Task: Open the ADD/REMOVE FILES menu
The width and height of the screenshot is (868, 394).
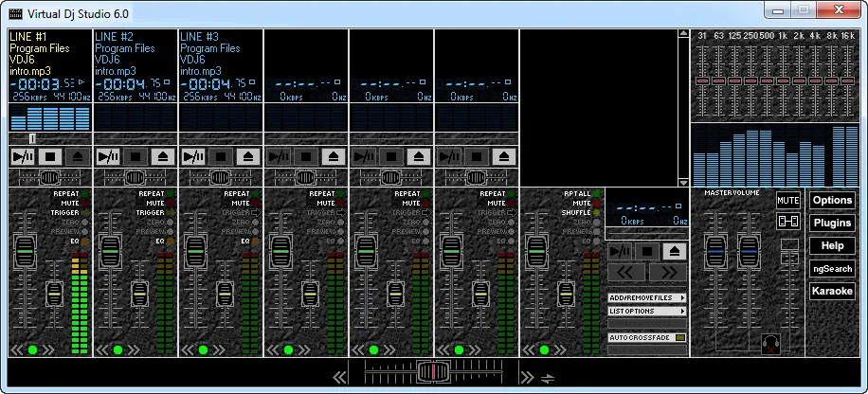Action: coord(647,297)
